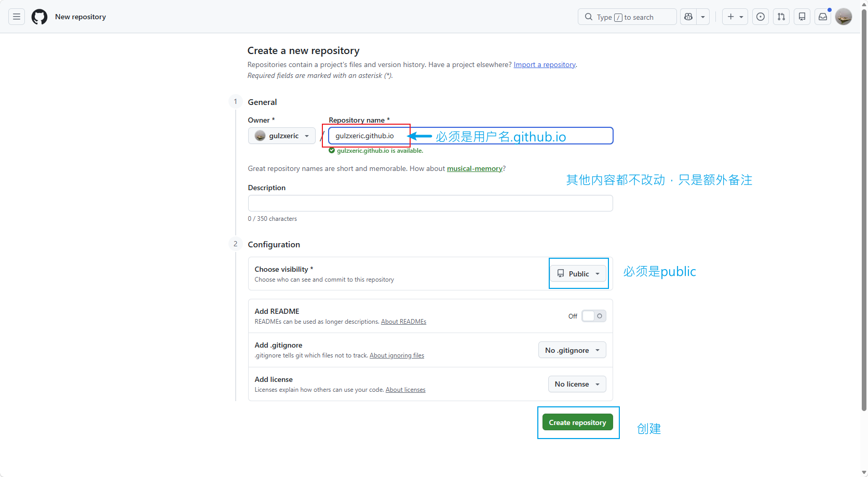The height and width of the screenshot is (477, 868).
Task: Click the 'Configuration' section heading
Action: pyautogui.click(x=274, y=244)
